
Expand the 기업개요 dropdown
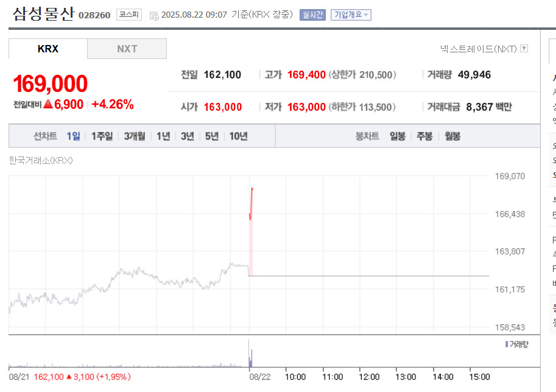(x=351, y=15)
